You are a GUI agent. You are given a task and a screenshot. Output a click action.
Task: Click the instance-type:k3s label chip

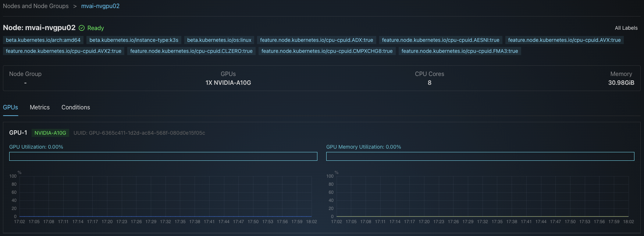(134, 40)
